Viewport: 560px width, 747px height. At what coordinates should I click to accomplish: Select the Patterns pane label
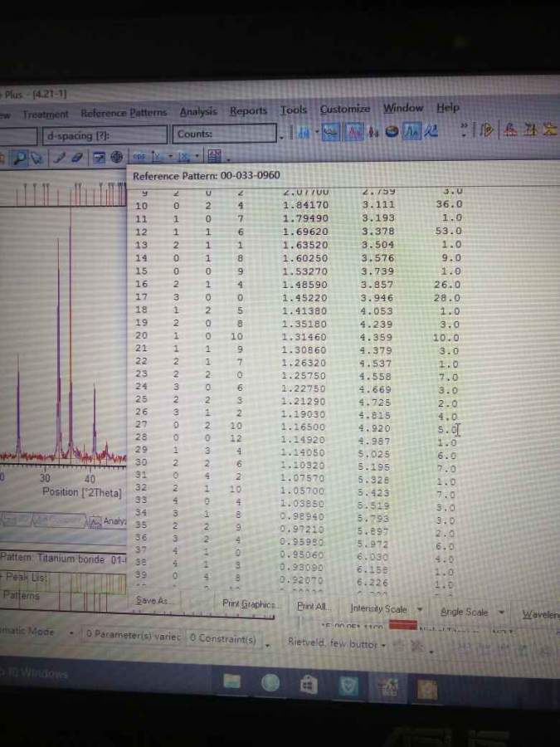[21, 595]
